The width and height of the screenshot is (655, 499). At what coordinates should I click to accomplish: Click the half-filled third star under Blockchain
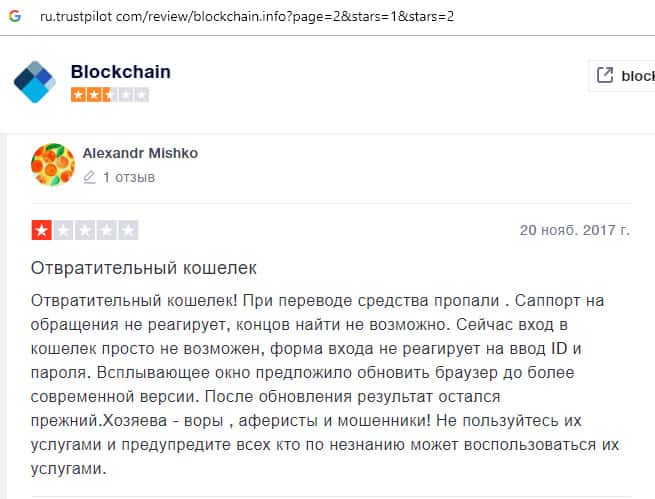110,95
